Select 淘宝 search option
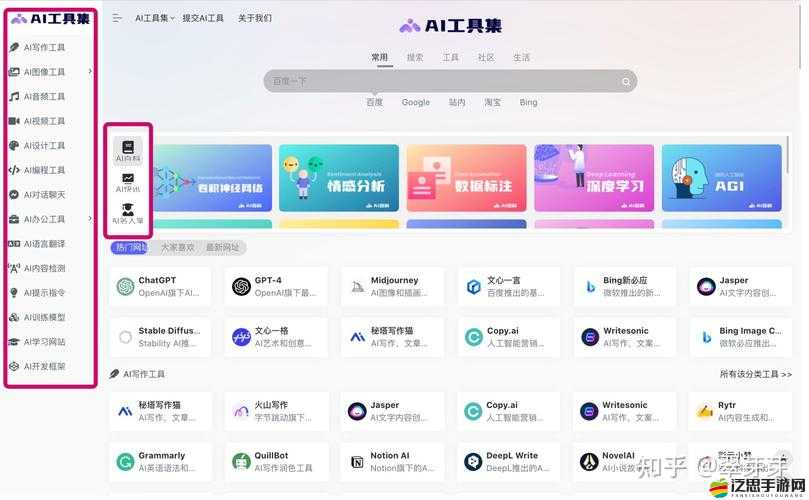 [x=492, y=102]
